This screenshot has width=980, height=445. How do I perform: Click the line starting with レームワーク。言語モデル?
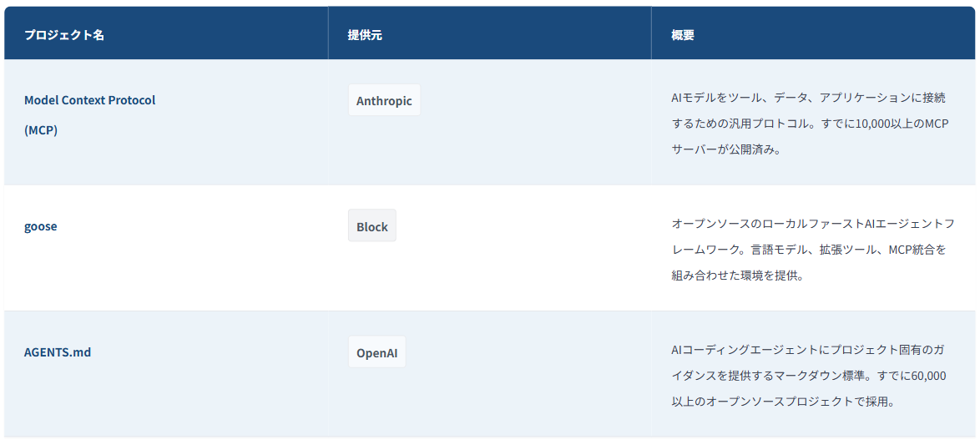pos(808,249)
